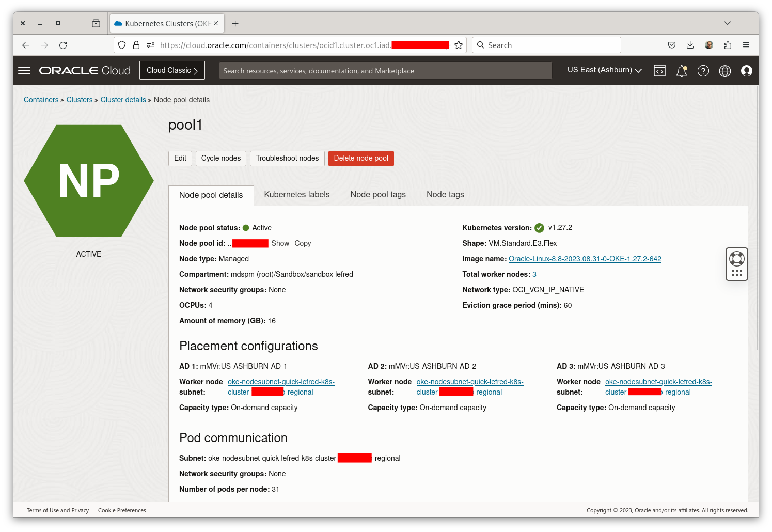Return to Cluster details breadcrumb
772x532 pixels.
pyautogui.click(x=123, y=100)
